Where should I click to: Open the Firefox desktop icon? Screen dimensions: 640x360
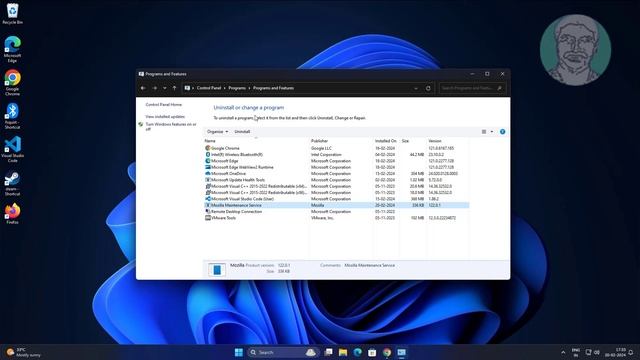click(x=12, y=213)
